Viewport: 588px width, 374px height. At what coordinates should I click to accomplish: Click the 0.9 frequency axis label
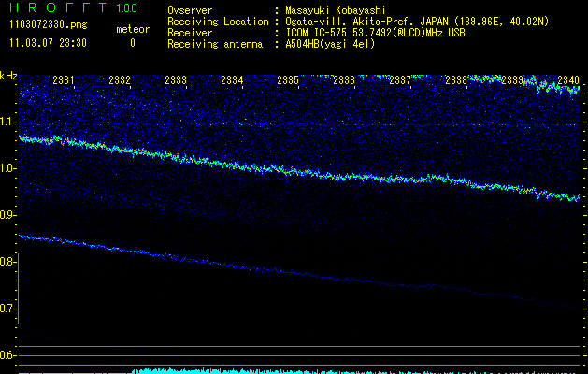8,215
